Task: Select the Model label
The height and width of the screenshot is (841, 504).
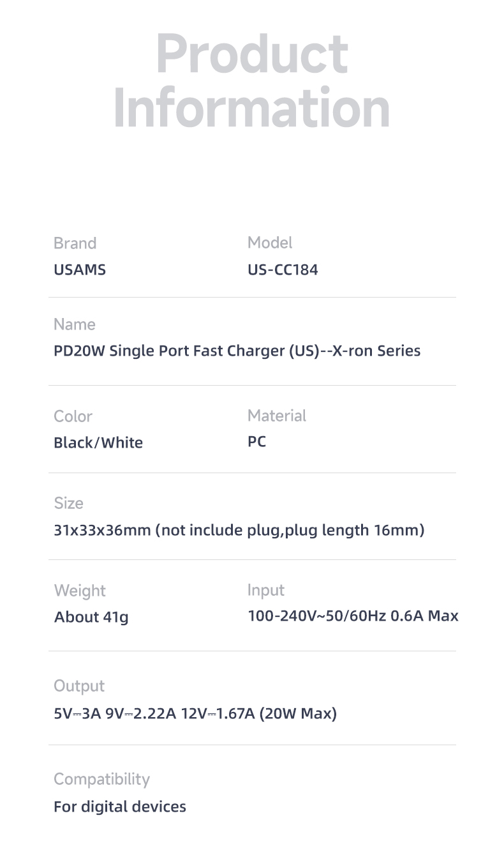Action: click(x=270, y=243)
